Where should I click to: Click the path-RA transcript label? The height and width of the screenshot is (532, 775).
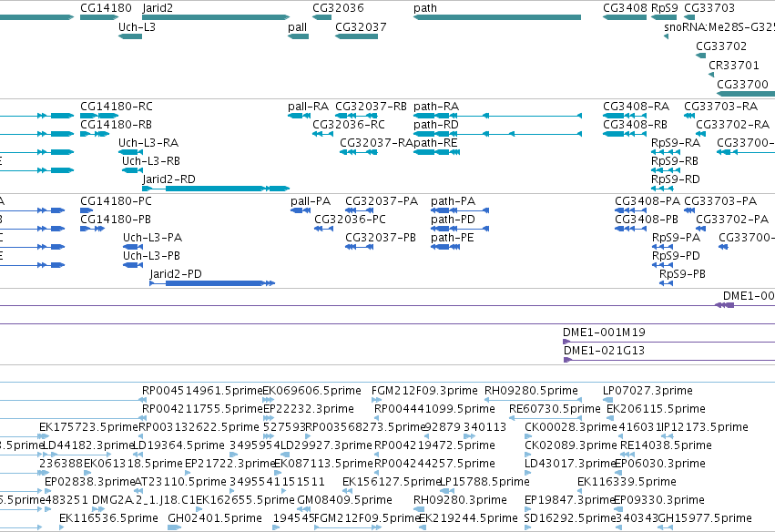click(x=436, y=107)
